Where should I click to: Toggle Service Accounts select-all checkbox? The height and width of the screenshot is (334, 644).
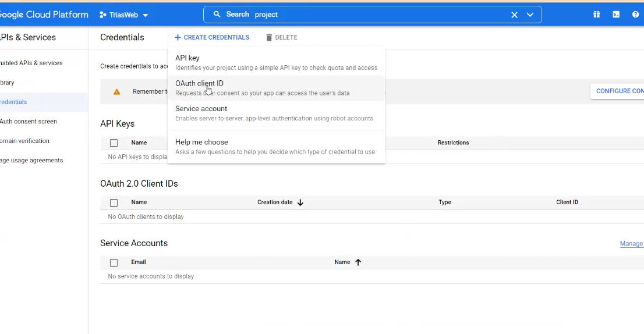pos(114,262)
